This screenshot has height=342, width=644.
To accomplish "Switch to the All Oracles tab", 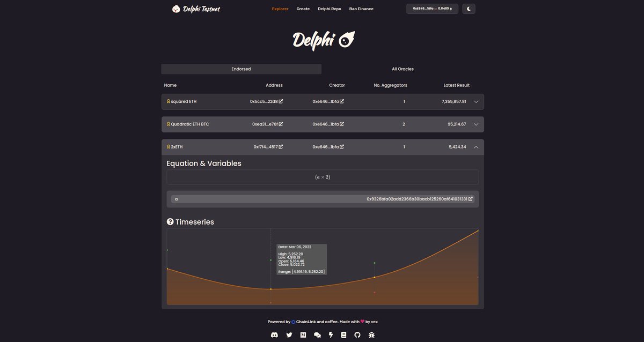I will pos(402,69).
